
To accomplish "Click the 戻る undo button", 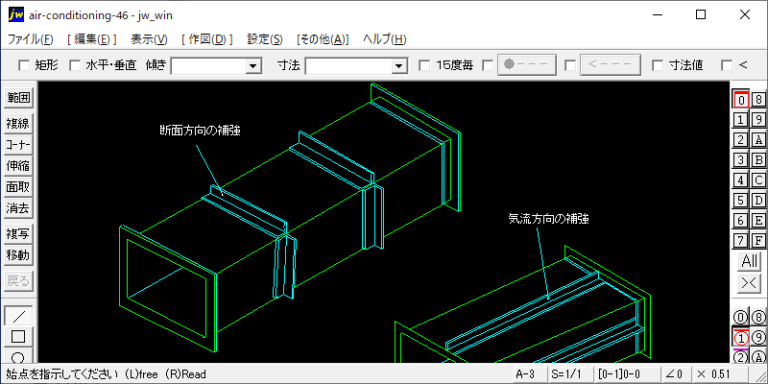I will [18, 281].
